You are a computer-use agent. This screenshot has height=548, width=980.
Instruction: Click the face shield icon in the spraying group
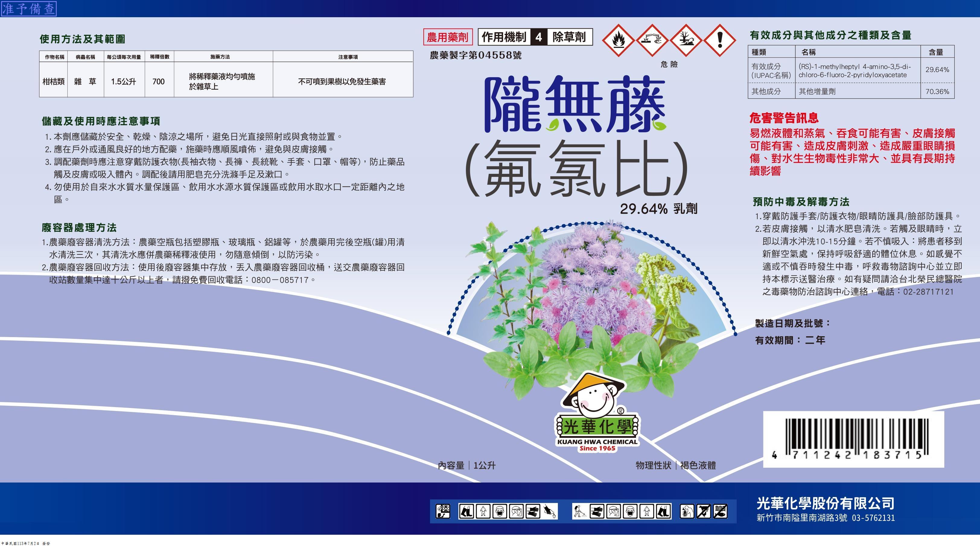(614, 511)
